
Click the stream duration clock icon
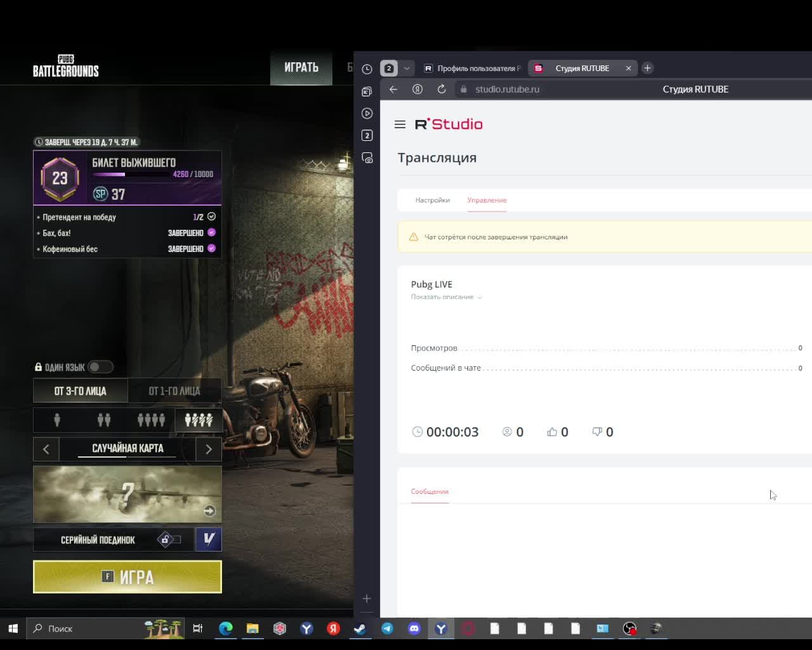[417, 432]
